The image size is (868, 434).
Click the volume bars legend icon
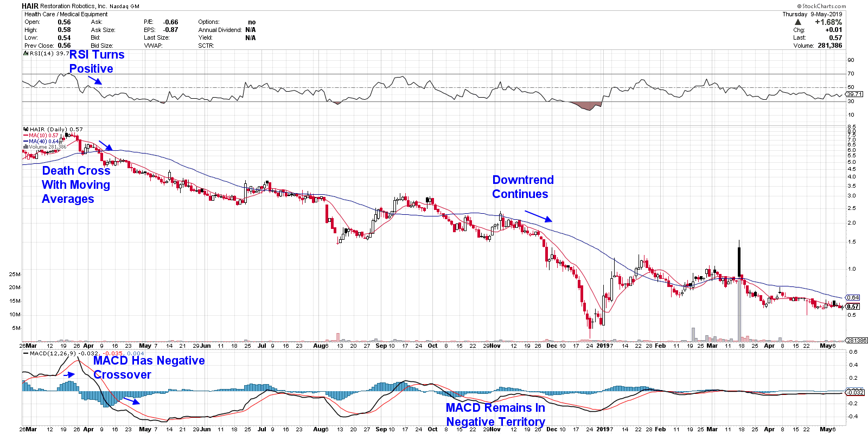click(25, 146)
